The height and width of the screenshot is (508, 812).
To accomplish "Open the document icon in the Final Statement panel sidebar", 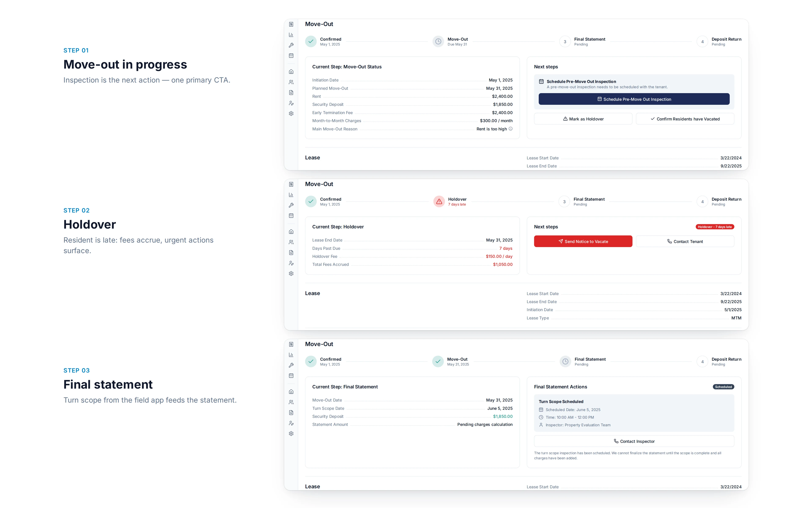I will [291, 413].
